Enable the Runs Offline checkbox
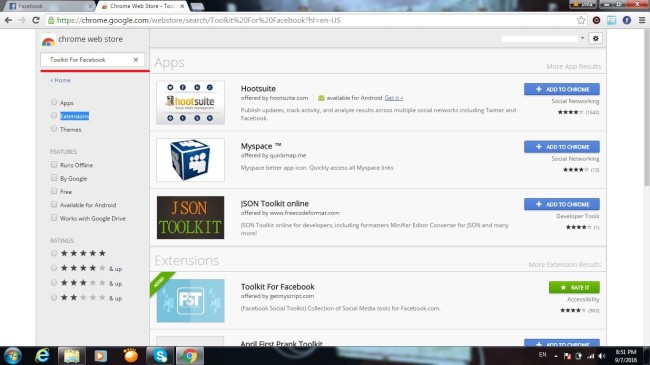This screenshot has height=365, width=650. [x=54, y=165]
